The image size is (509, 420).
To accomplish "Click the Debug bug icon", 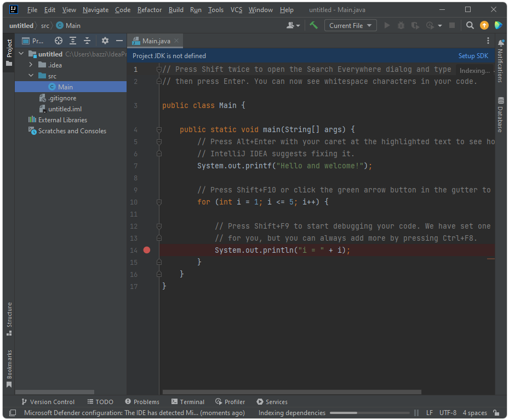I will click(401, 25).
